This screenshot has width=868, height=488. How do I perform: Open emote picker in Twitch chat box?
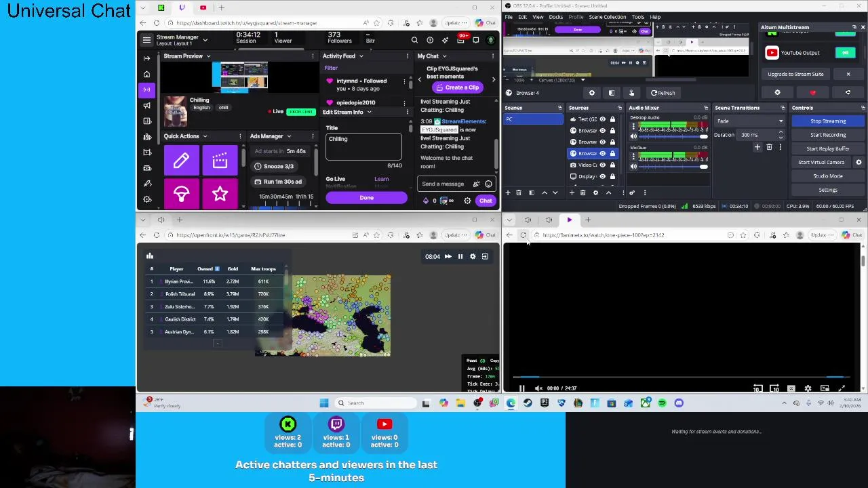[x=488, y=184]
